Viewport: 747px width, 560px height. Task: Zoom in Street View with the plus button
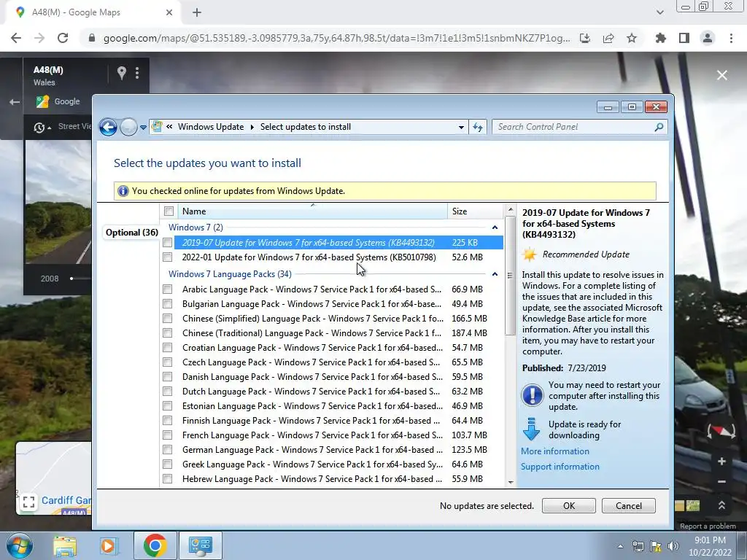click(x=721, y=461)
